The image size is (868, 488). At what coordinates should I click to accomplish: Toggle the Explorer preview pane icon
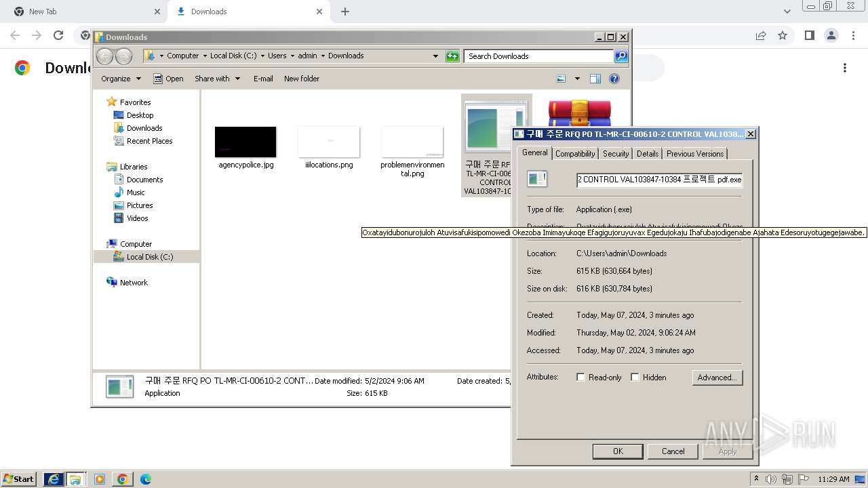coord(595,79)
